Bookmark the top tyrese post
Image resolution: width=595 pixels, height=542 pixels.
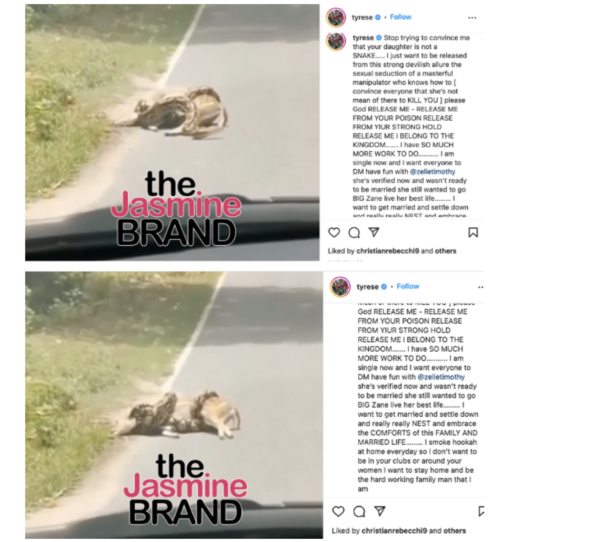(473, 232)
